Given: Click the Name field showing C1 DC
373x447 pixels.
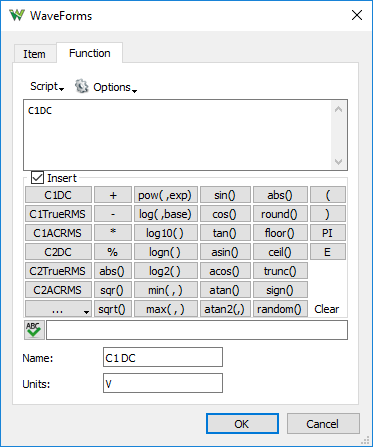Looking at the screenshot, I should coord(163,357).
